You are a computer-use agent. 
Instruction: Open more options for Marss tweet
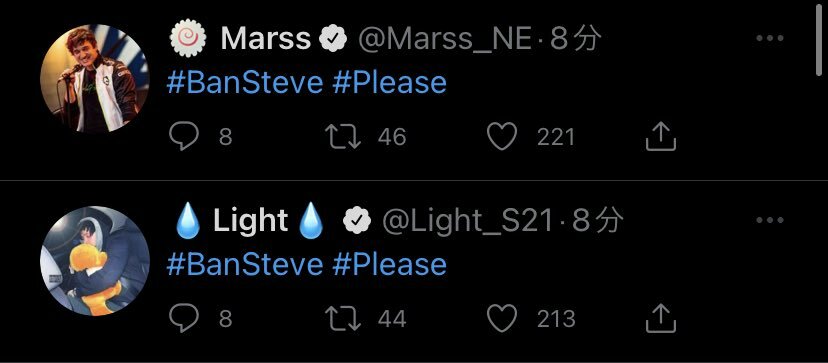click(769, 39)
